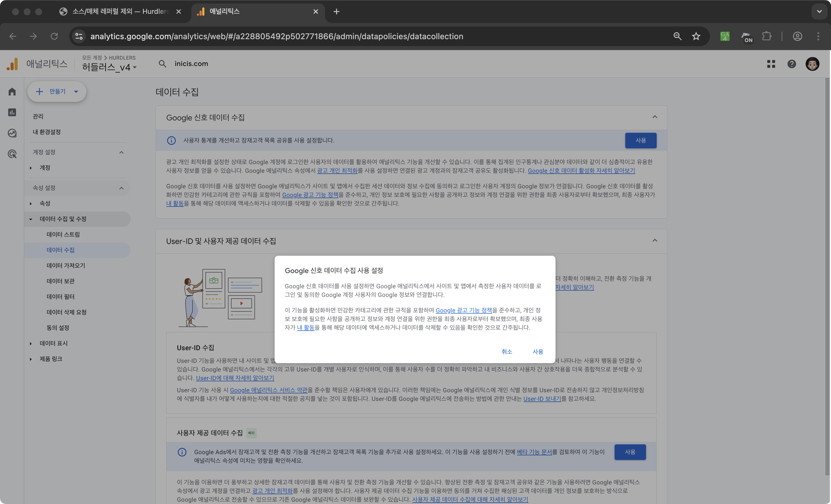Viewport: 831px width, 504px height.
Task: Click the Analytics search field showing inicis.com
Action: (x=191, y=64)
